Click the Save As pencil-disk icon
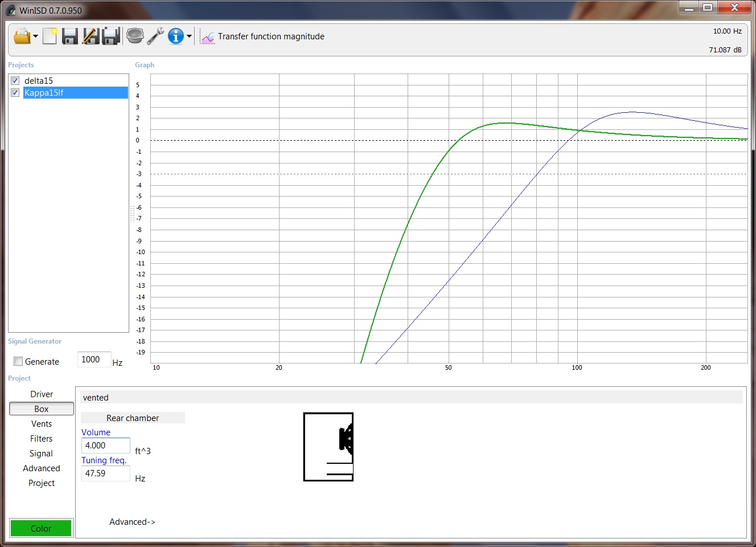Viewport: 756px width, 547px height. coord(91,36)
